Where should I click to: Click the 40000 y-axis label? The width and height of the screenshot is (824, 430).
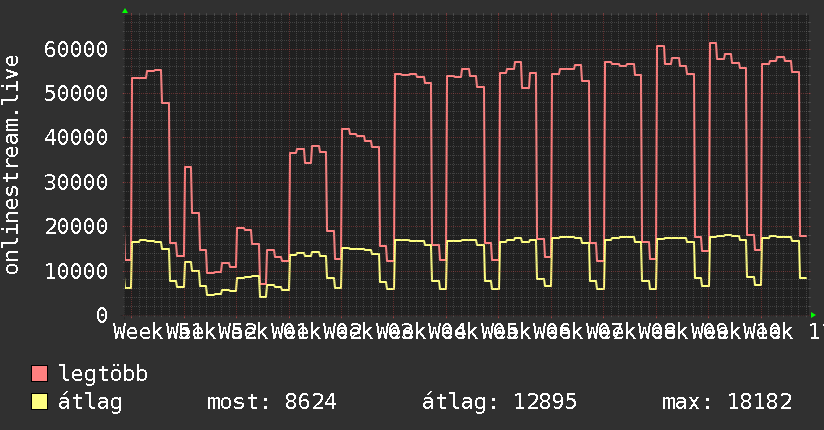click(x=76, y=138)
